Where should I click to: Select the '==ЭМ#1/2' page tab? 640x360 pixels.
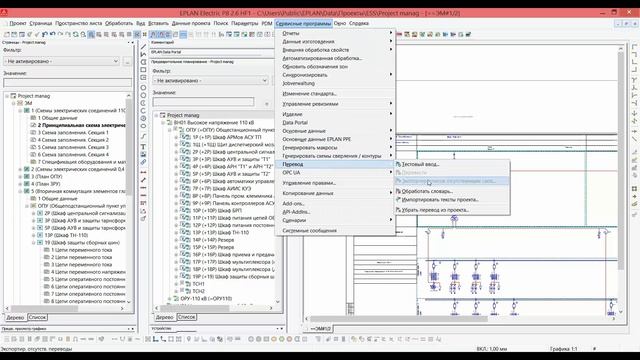(320, 329)
